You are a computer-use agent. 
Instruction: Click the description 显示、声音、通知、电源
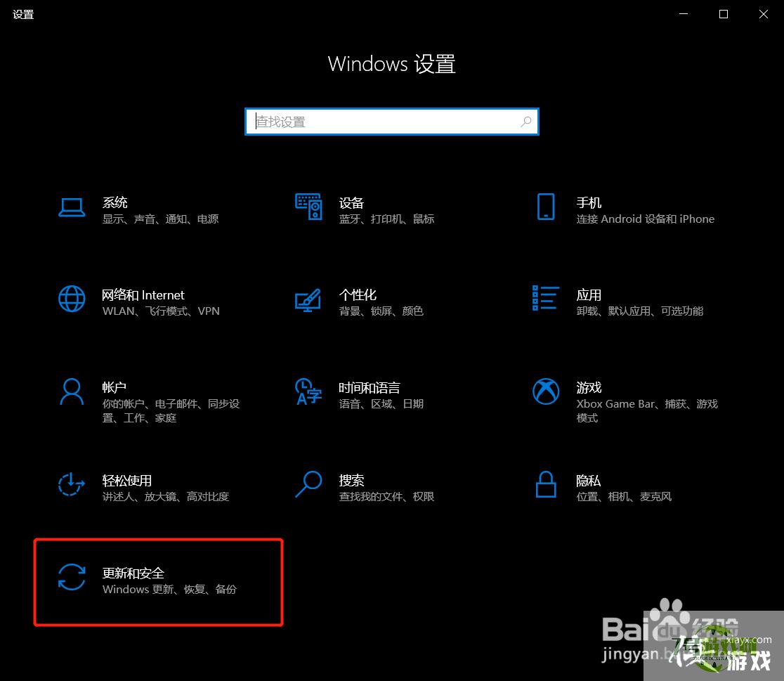pyautogui.click(x=160, y=219)
